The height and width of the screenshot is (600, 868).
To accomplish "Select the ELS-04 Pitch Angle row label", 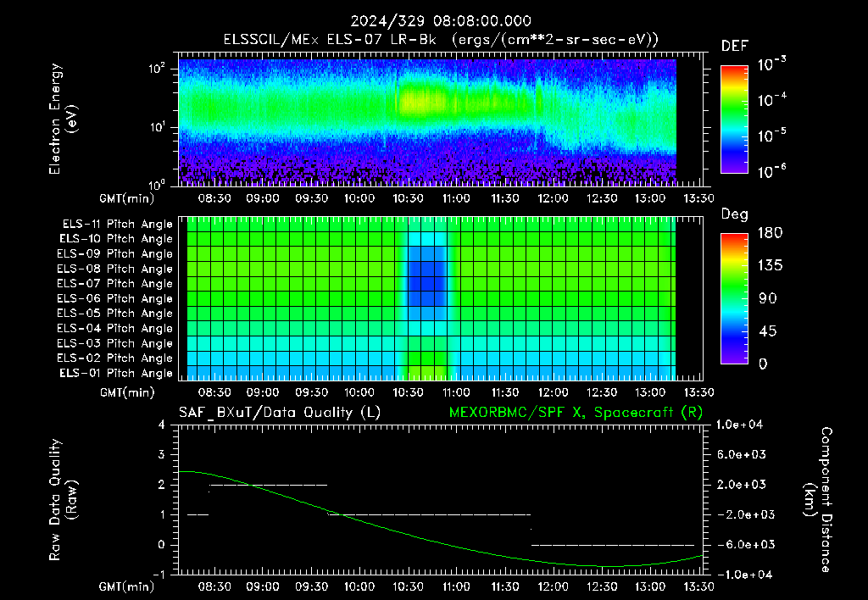I will coord(115,329).
